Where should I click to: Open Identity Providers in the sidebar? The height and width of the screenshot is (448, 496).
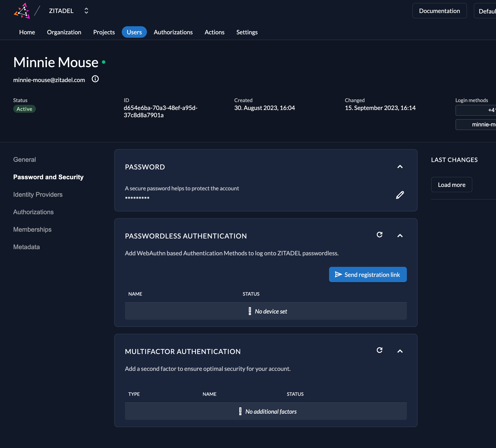point(38,195)
